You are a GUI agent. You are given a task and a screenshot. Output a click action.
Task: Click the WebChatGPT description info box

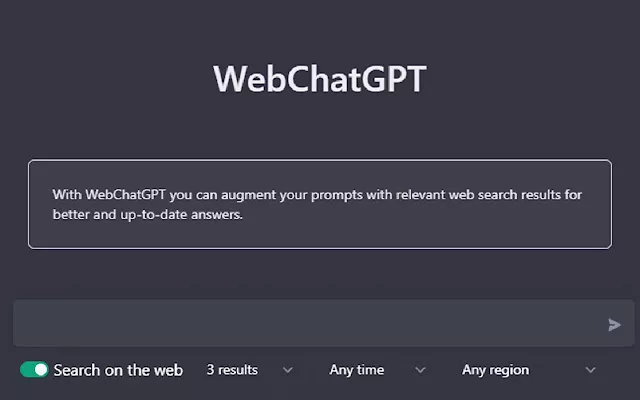(x=320, y=204)
